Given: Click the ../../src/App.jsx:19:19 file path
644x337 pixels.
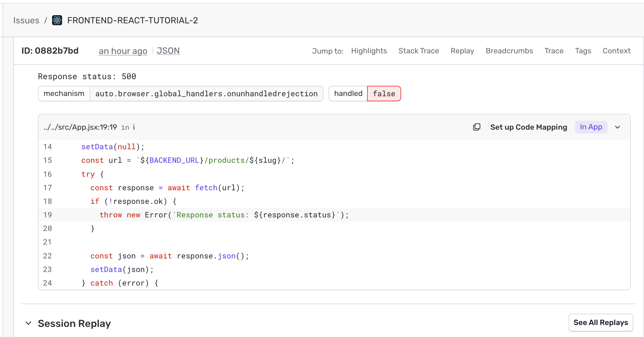Looking at the screenshot, I should (x=80, y=127).
